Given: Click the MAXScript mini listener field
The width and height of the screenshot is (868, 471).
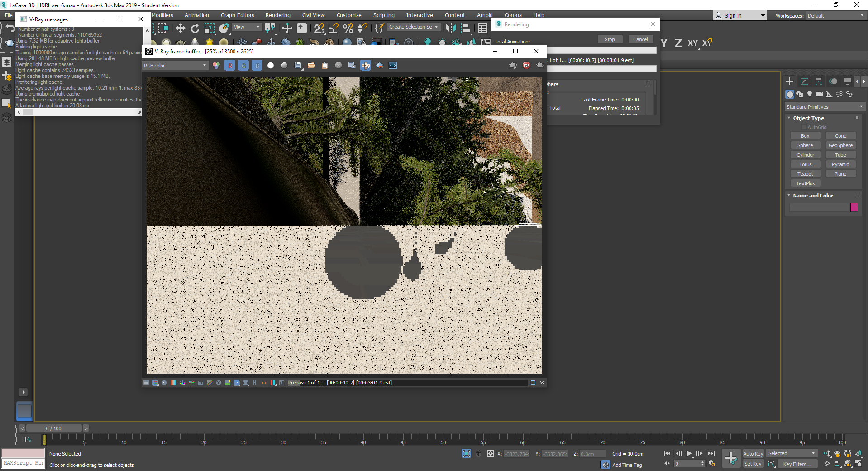Looking at the screenshot, I should click(x=23, y=463).
